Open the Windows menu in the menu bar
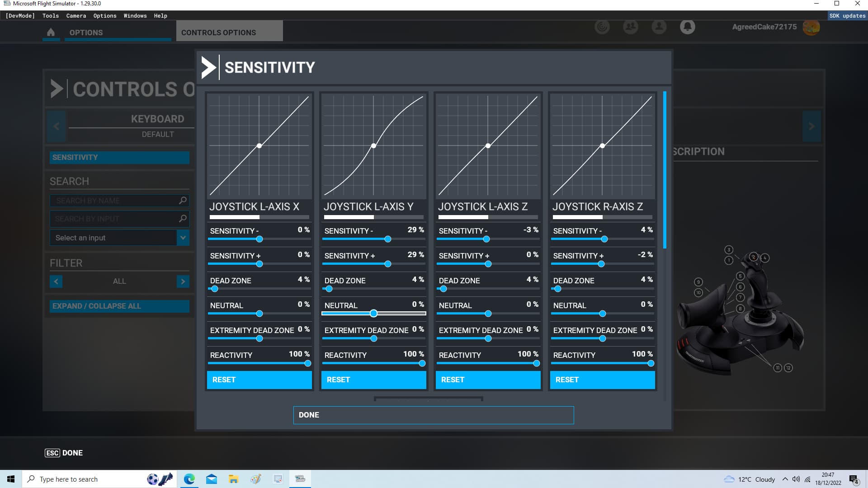This screenshot has height=488, width=868. 135,16
